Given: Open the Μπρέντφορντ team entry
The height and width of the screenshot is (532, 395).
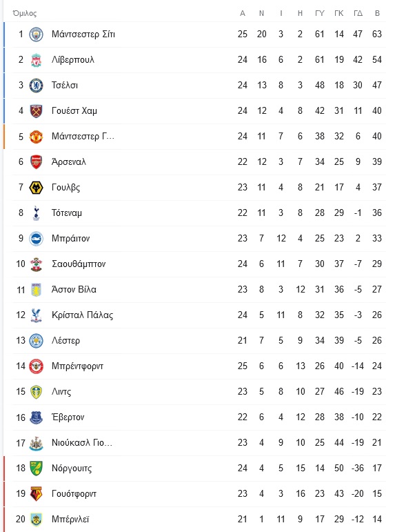Looking at the screenshot, I should click(x=78, y=366).
